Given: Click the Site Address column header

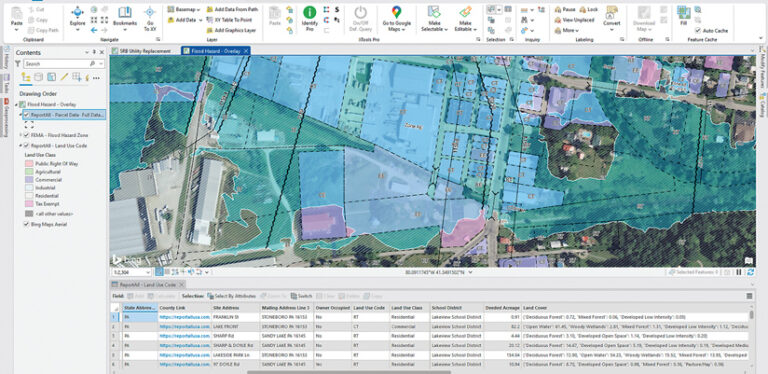Looking at the screenshot, I should point(235,308).
